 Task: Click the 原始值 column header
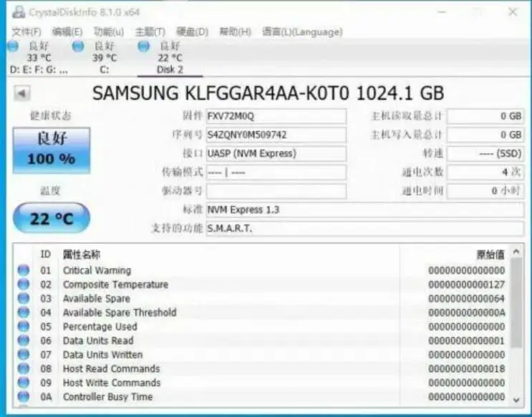click(x=490, y=255)
